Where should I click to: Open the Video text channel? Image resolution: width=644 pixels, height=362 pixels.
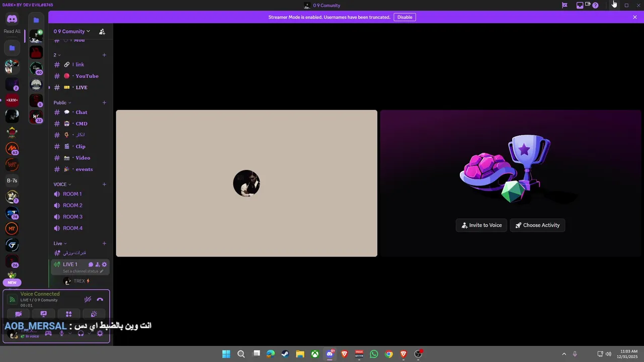point(80,158)
